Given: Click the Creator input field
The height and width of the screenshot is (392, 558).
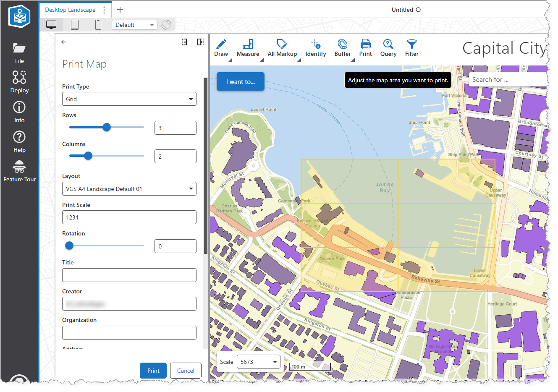Looking at the screenshot, I should [x=129, y=304].
